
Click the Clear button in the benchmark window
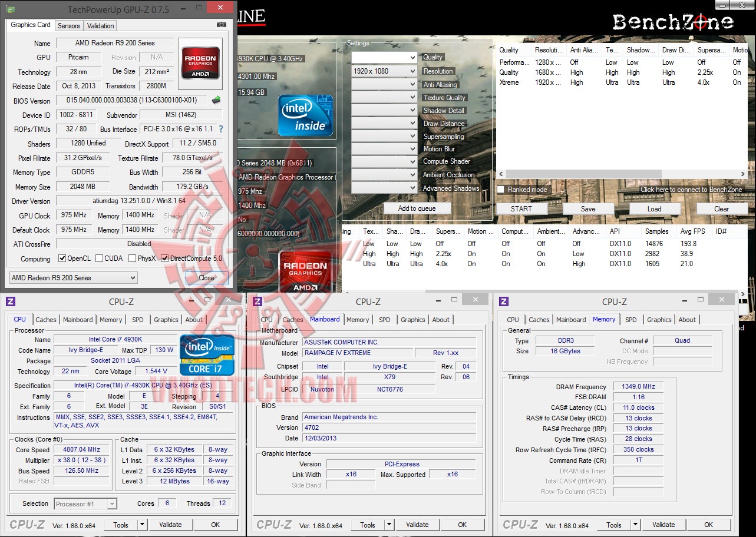[722, 209]
